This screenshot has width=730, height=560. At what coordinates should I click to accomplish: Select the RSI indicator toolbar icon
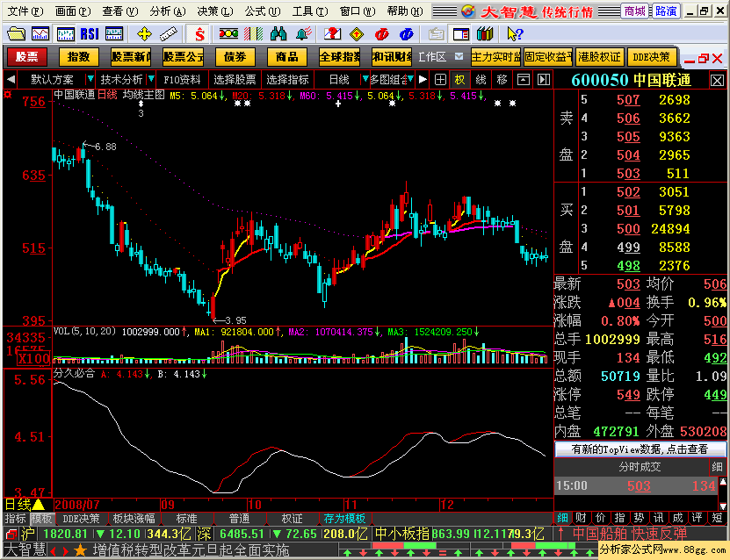coord(90,34)
